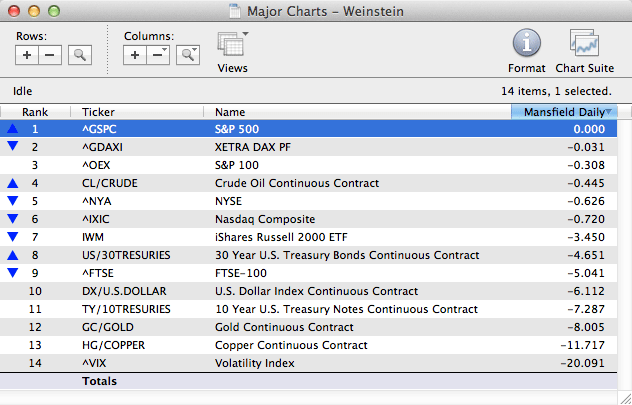This screenshot has height=405, width=632.
Task: Click the blue up arrow beside Crude Oil
Action: (12, 183)
